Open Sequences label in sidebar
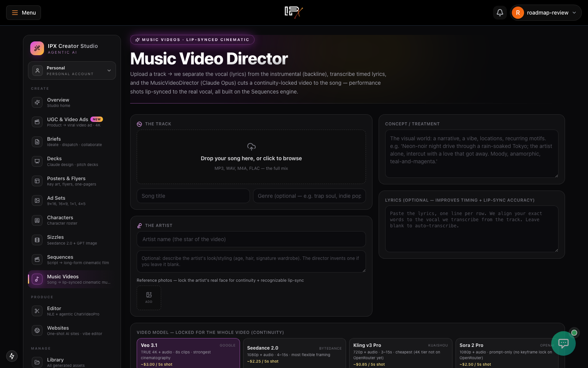This screenshot has width=588, height=368. (x=60, y=257)
